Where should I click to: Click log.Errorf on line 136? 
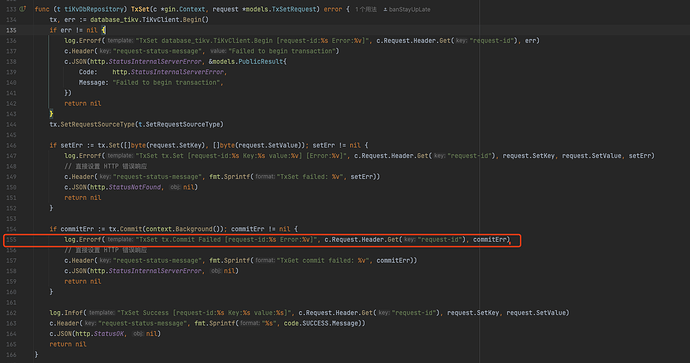click(x=83, y=40)
